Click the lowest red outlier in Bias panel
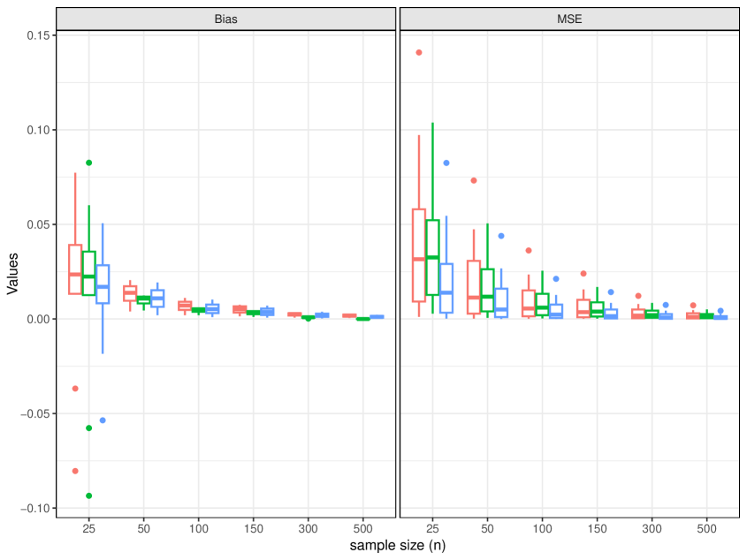The image size is (747, 560). [75, 471]
